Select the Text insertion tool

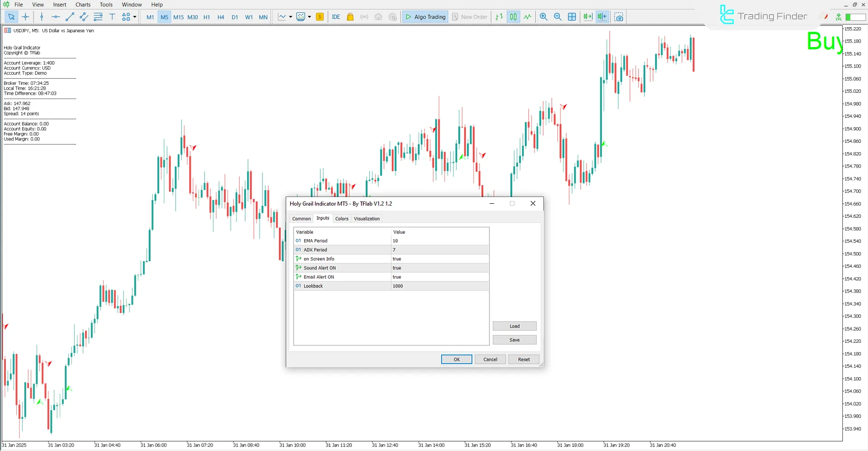tap(112, 17)
